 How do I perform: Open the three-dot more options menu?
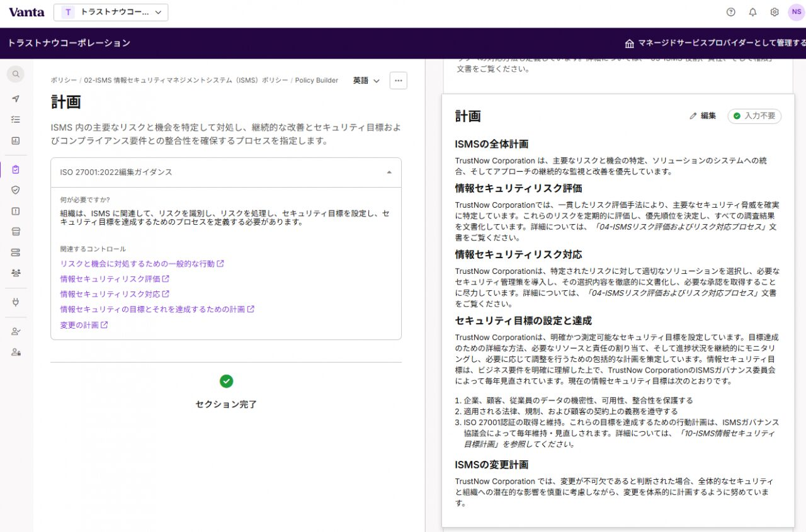398,81
